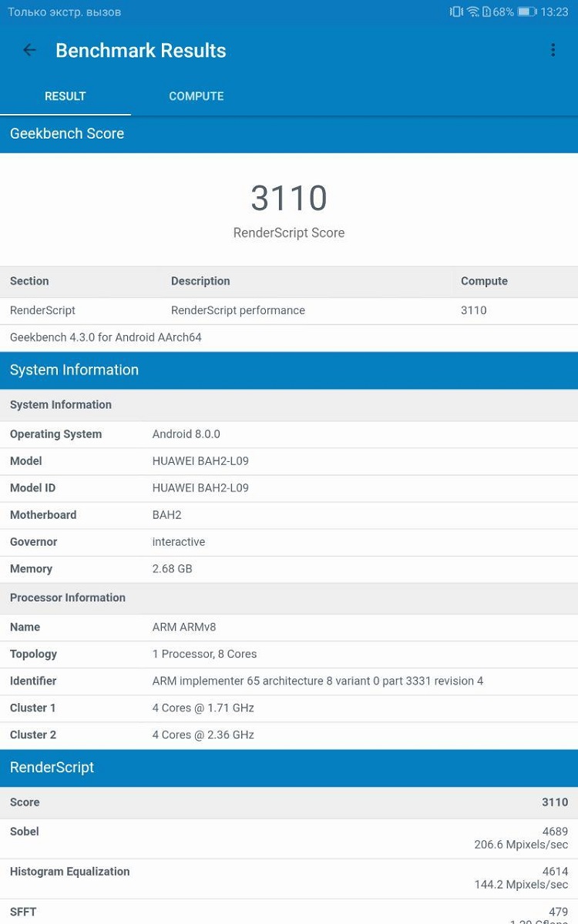Tap the Sobel score 4689
The width and height of the screenshot is (578, 924).
(x=555, y=832)
